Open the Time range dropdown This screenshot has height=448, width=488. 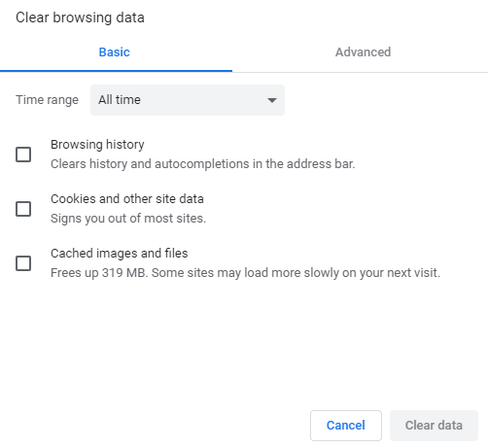(x=188, y=100)
